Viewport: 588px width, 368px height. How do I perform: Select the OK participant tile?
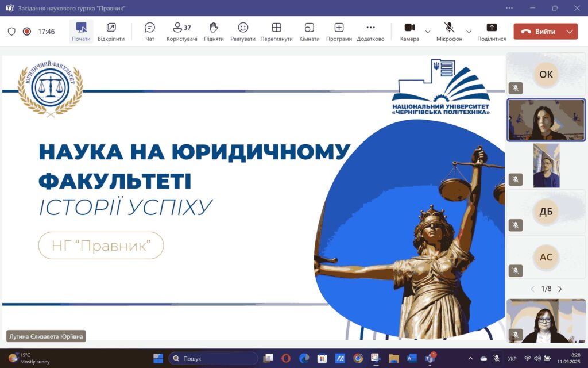pos(546,74)
